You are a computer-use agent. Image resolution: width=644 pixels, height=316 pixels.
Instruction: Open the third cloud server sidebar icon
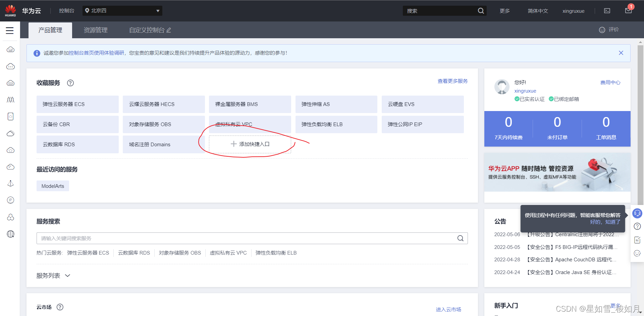coord(10,83)
